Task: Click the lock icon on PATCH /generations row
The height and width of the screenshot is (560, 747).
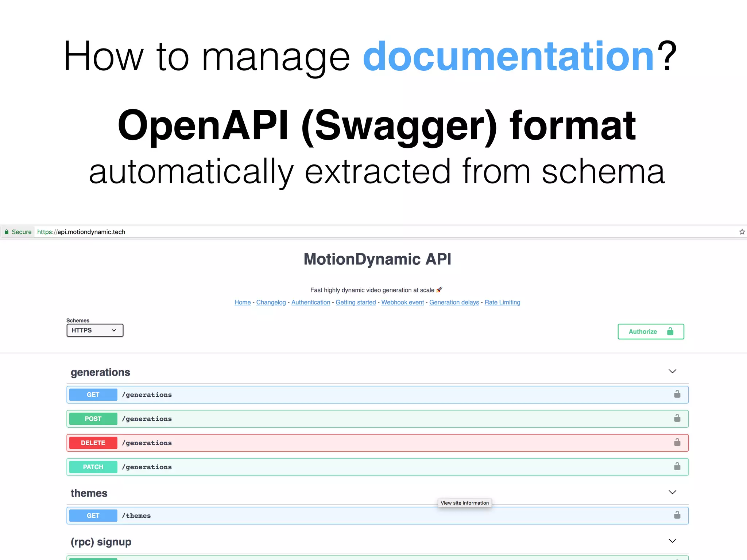Action: tap(677, 466)
